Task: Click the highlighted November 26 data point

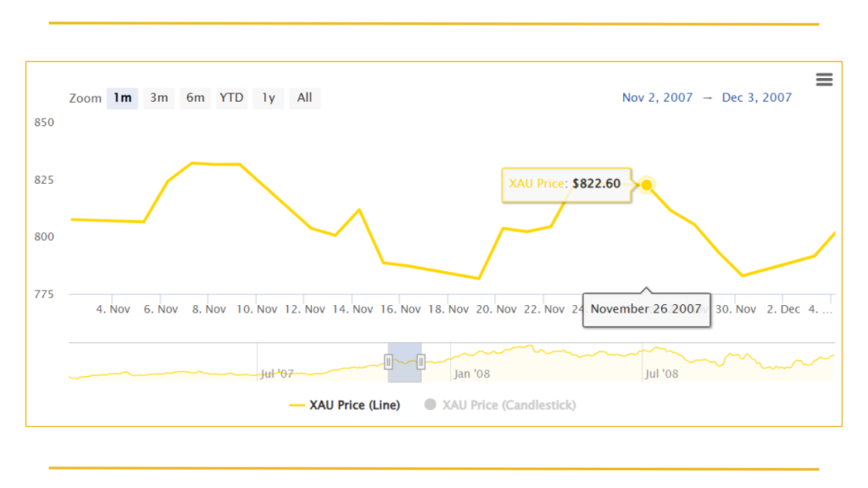Action: tap(646, 185)
